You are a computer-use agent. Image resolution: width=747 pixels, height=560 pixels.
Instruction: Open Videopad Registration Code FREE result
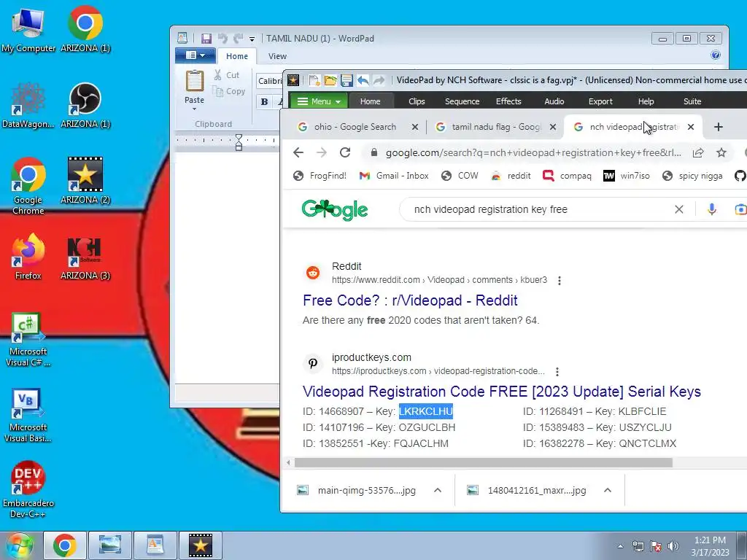pos(502,392)
